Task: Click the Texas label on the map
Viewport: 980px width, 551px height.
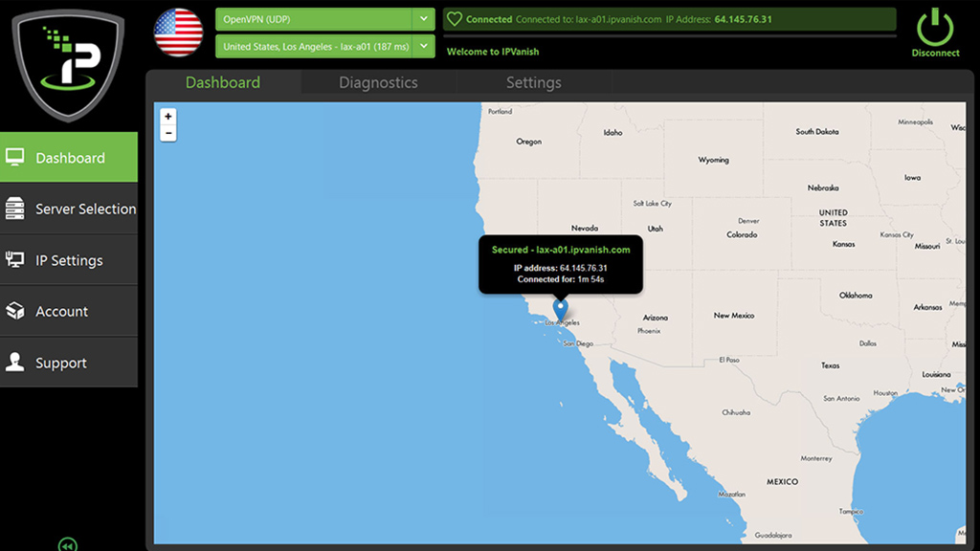Action: (x=830, y=365)
